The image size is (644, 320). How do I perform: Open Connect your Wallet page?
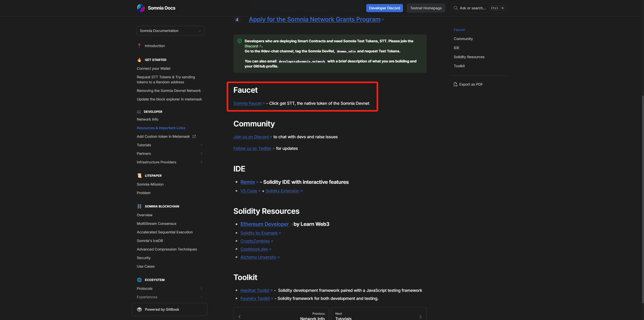pyautogui.click(x=153, y=68)
